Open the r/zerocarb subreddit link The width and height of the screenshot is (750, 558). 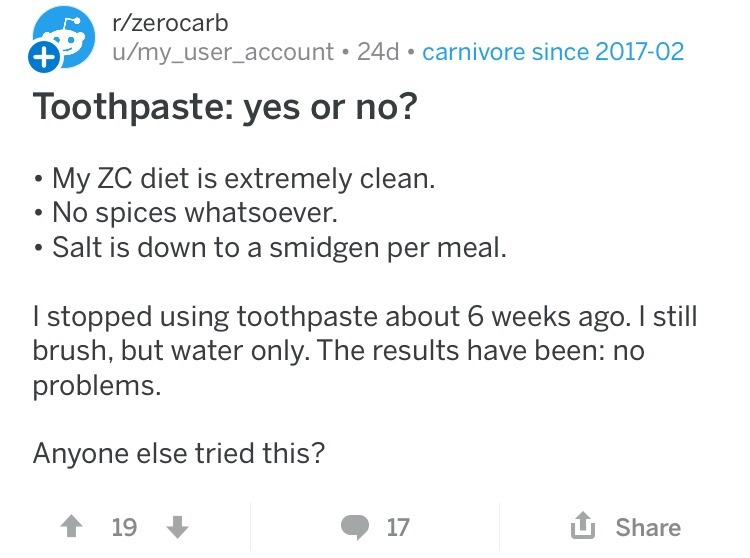pos(172,21)
